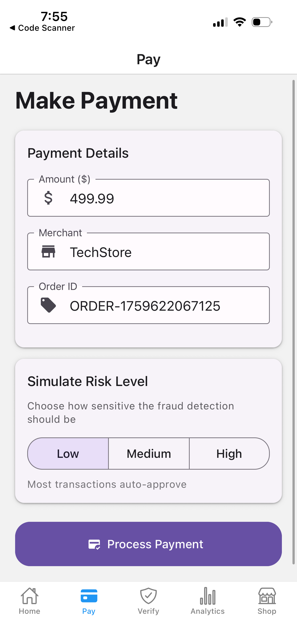Edit the Order ID text field
This screenshot has height=644, width=297.
(145, 306)
